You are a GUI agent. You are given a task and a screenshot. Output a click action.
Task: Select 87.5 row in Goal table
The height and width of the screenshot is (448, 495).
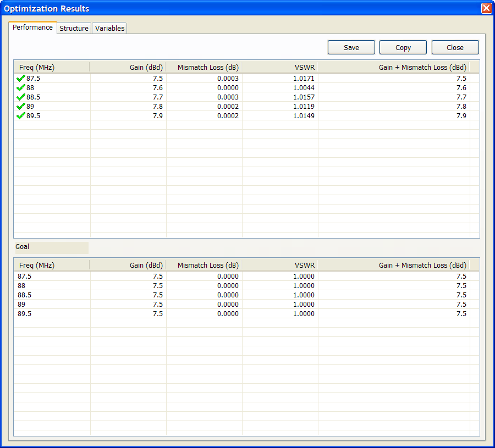click(x=246, y=276)
